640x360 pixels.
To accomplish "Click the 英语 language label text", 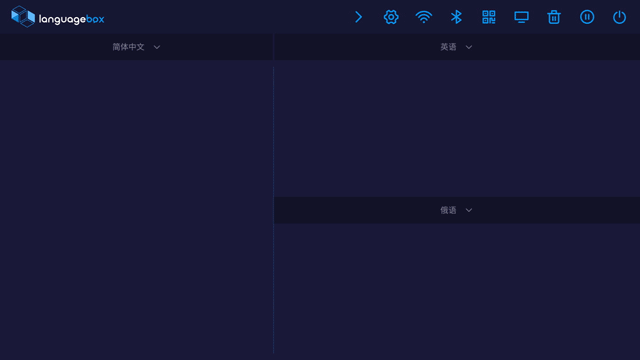I will [448, 47].
